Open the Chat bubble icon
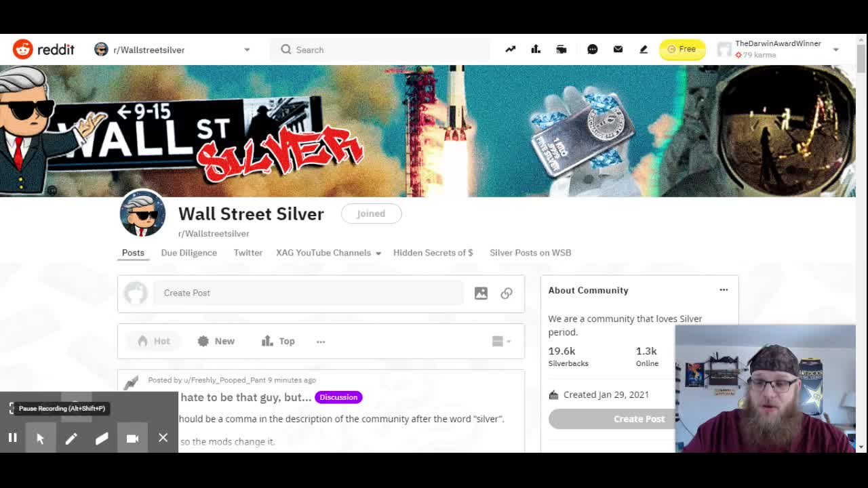 [592, 49]
